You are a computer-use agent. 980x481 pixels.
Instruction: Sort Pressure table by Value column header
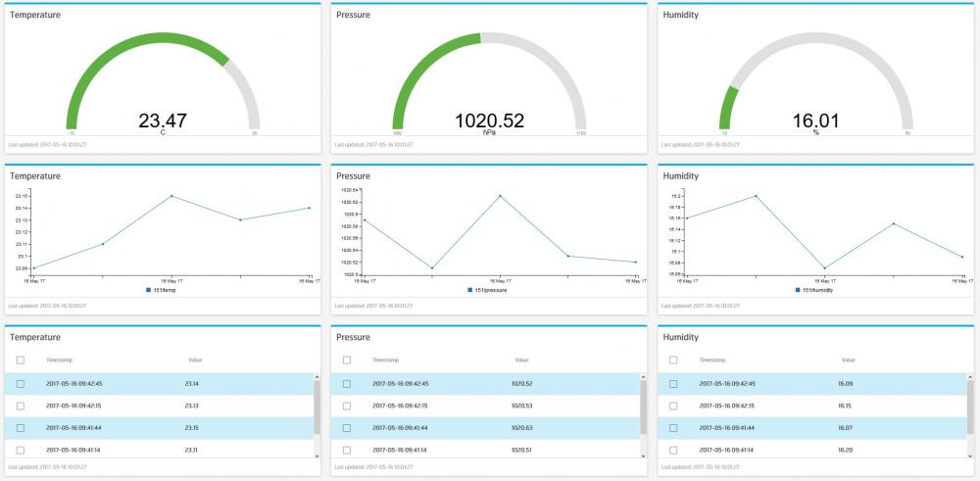point(521,361)
